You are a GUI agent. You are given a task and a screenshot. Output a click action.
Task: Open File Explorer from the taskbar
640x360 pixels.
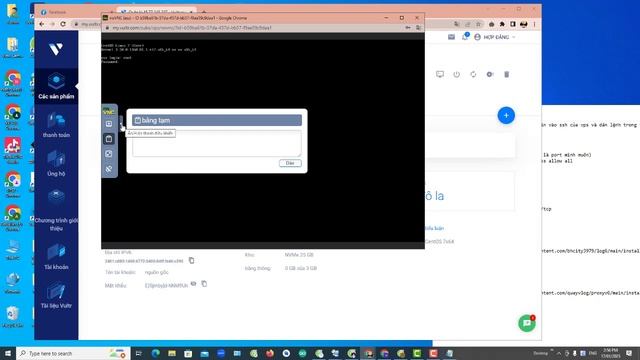coord(172,353)
